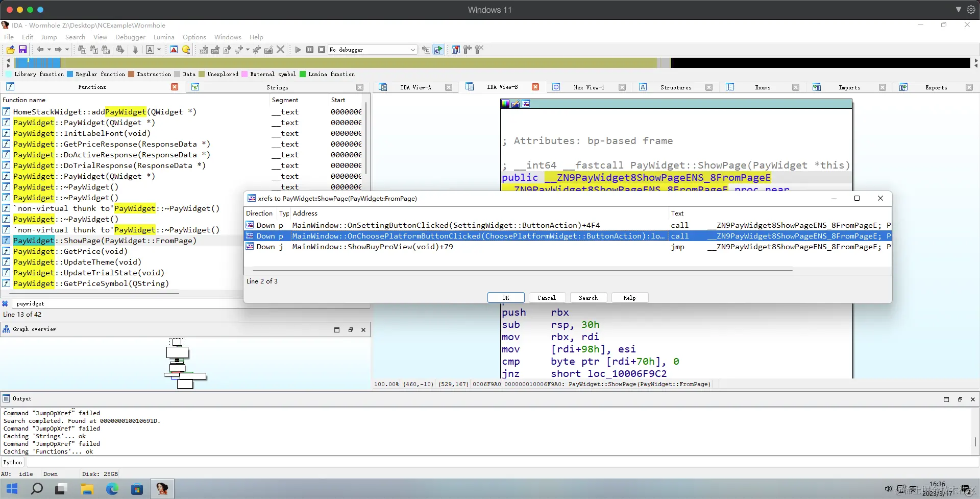Viewport: 980px width, 499px height.
Task: Open File Explorer from the taskbar
Action: (87, 489)
